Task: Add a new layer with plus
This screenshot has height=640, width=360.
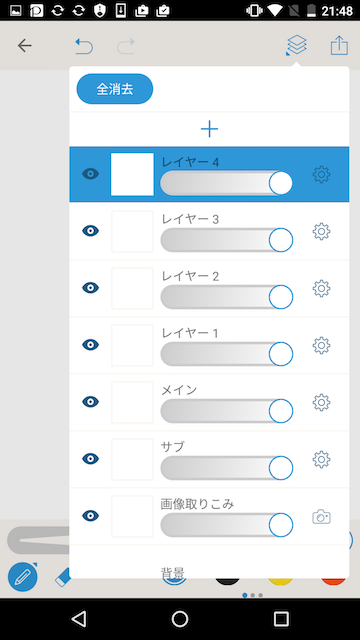Action: [209, 129]
